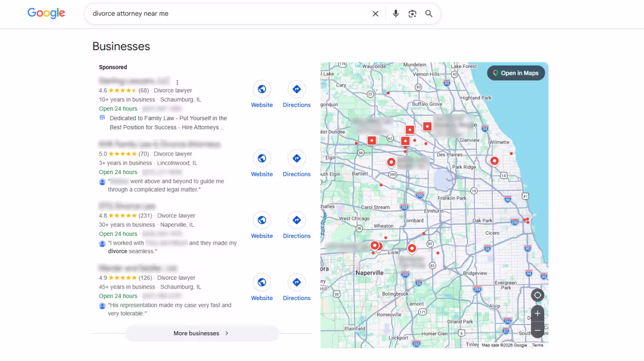
Task: Open the 4.8 star rating (231) reviews
Action: [126, 215]
